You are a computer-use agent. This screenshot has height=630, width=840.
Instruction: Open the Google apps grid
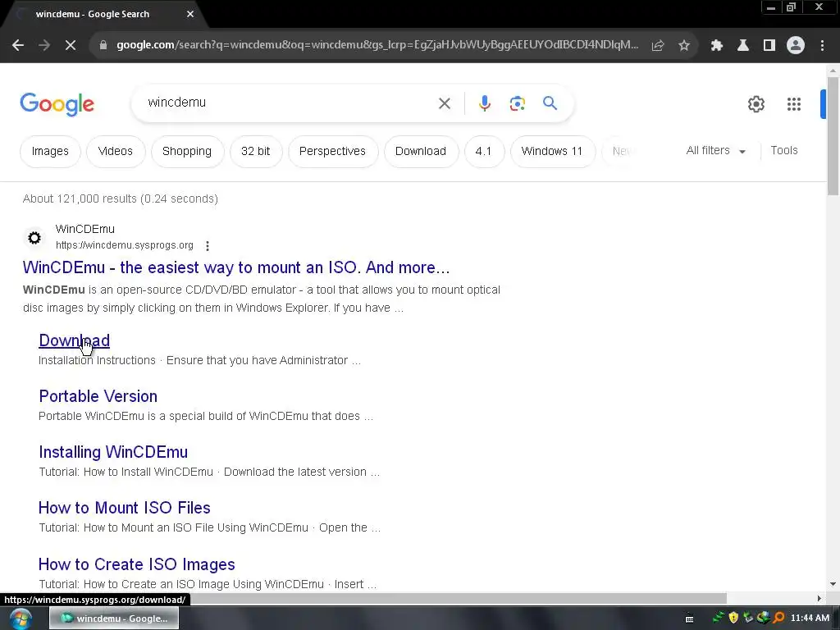pos(794,104)
